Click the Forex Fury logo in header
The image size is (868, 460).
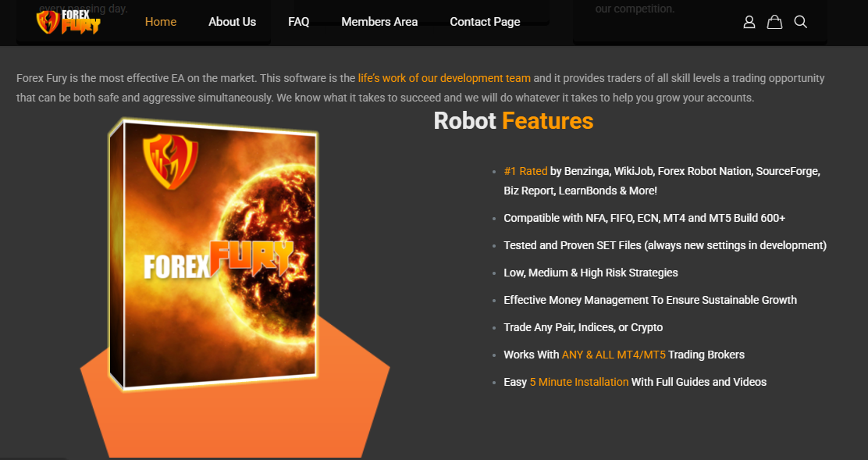pyautogui.click(x=69, y=22)
